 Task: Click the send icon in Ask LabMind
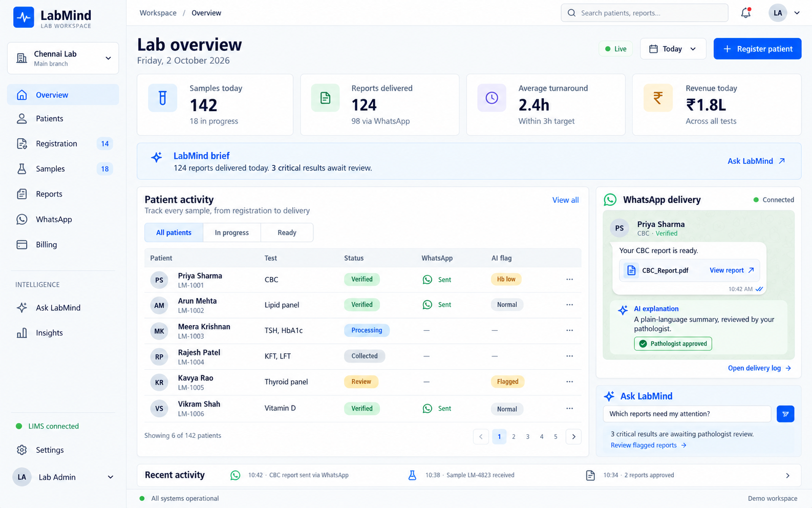pyautogui.click(x=785, y=414)
